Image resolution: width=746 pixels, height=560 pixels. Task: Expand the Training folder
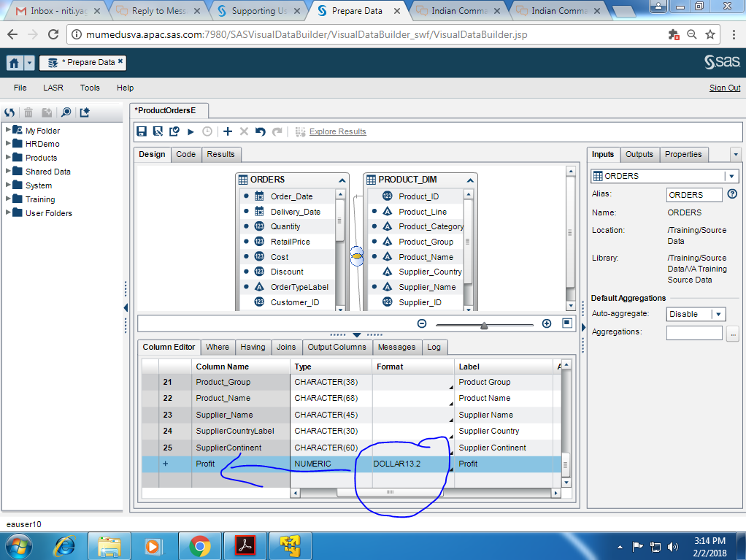tap(9, 199)
